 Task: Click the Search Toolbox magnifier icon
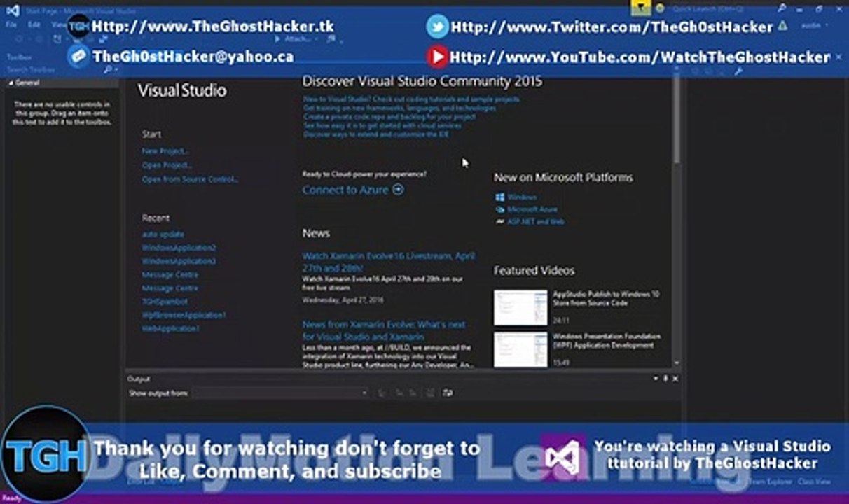(x=108, y=70)
